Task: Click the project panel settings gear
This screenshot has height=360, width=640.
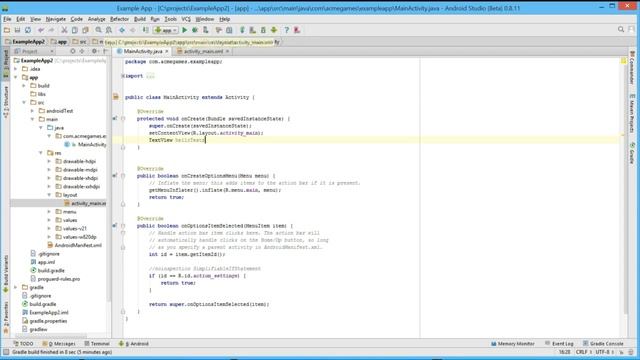Action: (95, 51)
